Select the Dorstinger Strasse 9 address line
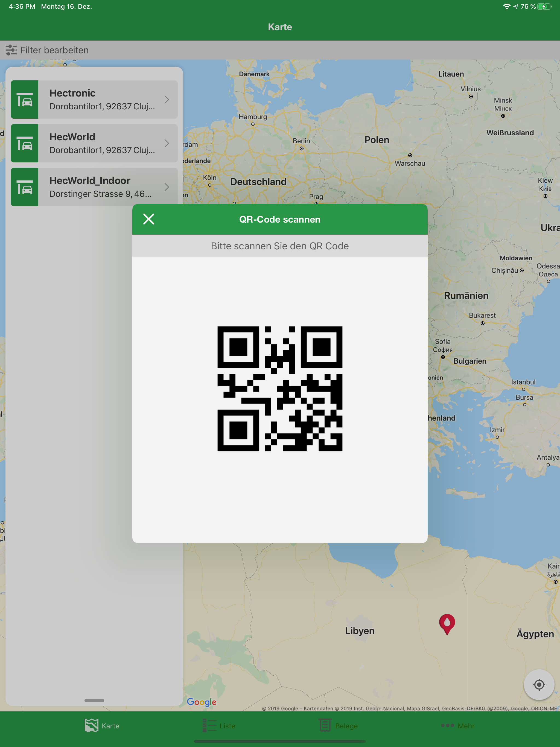This screenshot has height=747, width=560. 100,194
